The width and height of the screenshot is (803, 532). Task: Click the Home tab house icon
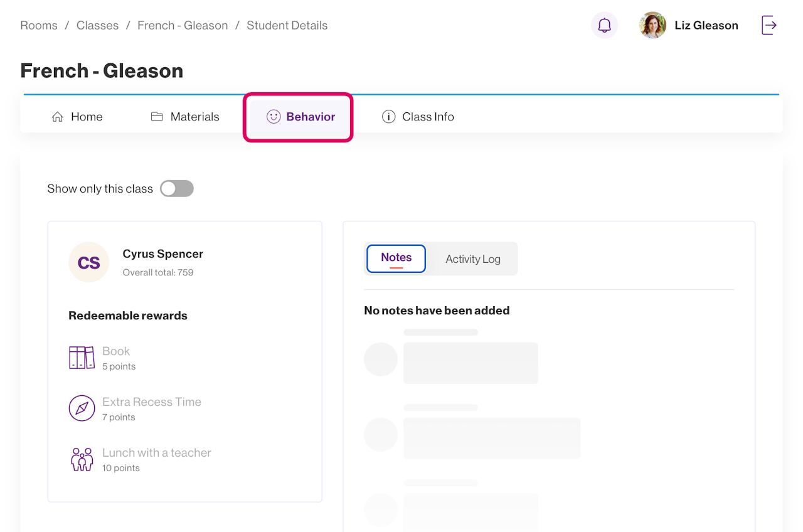[58, 117]
